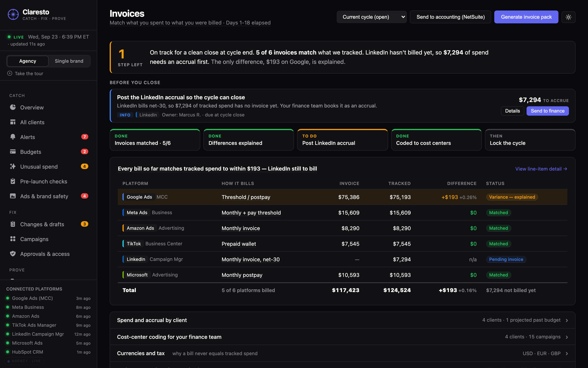
Task: Click the All clients table icon
Action: pyautogui.click(x=13, y=122)
